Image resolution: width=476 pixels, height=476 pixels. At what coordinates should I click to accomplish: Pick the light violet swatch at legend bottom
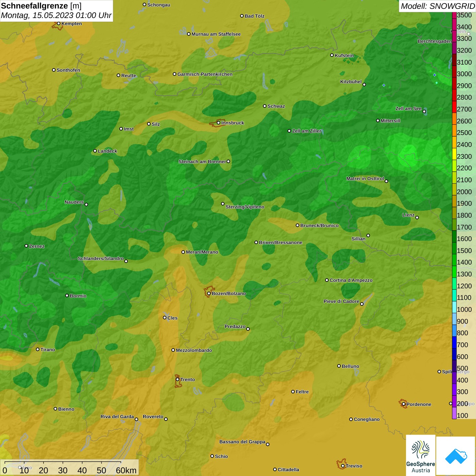[x=454, y=413]
